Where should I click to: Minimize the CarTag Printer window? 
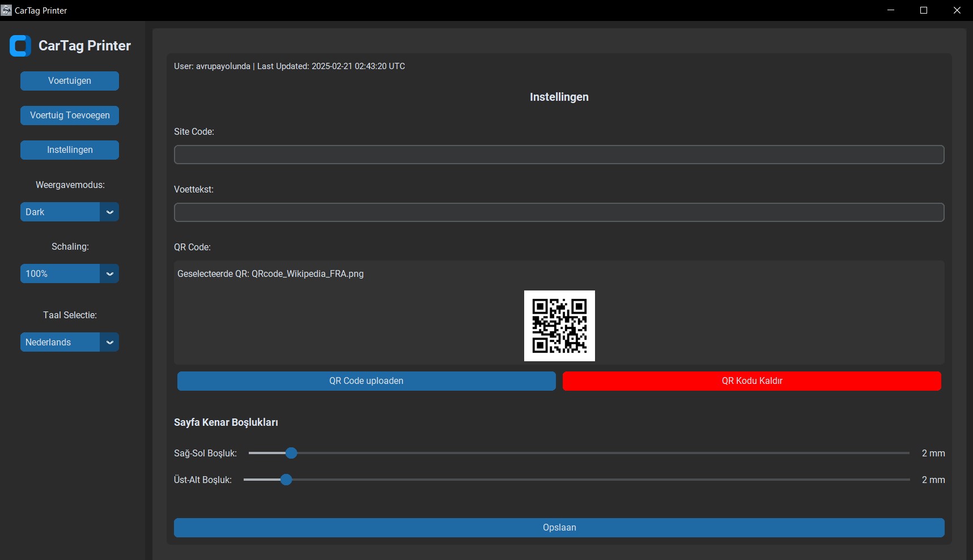(891, 10)
